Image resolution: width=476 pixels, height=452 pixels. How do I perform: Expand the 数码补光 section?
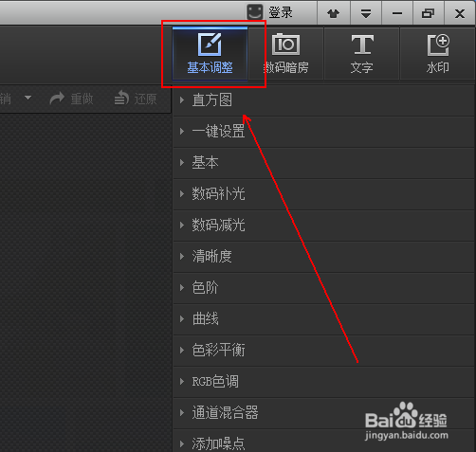coord(324,194)
